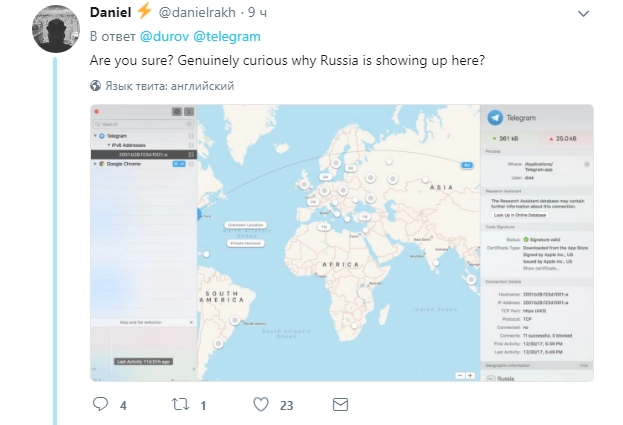The image size is (623, 425).
Task: Click the envelope direct message icon
Action: 341,405
